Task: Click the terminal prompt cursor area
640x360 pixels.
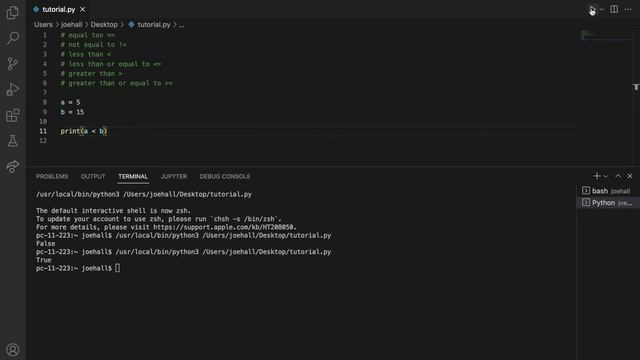Action: (x=118, y=268)
